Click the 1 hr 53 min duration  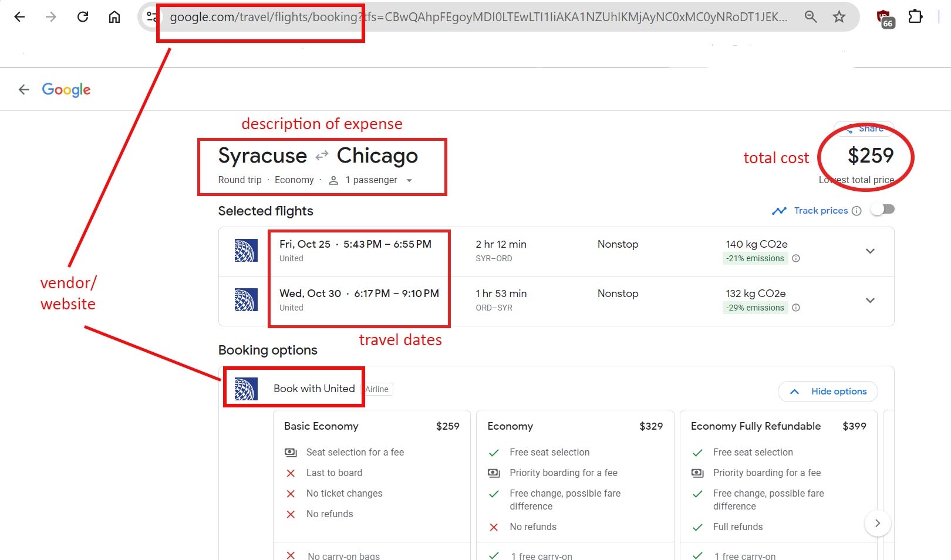coord(501,294)
